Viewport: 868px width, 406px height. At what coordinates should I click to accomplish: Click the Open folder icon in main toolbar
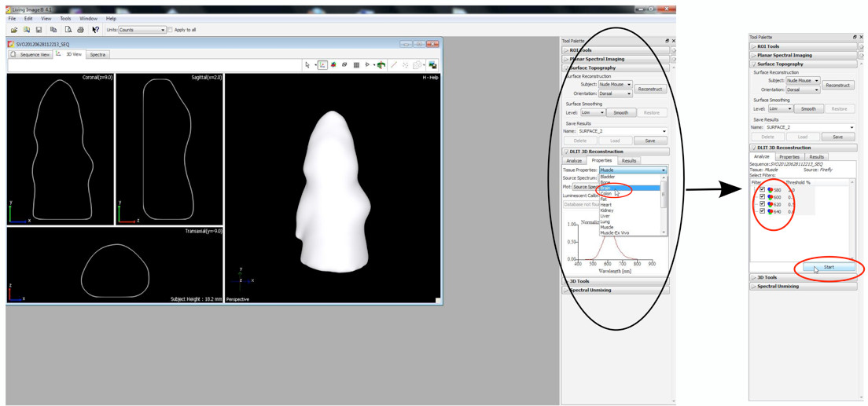(x=14, y=30)
